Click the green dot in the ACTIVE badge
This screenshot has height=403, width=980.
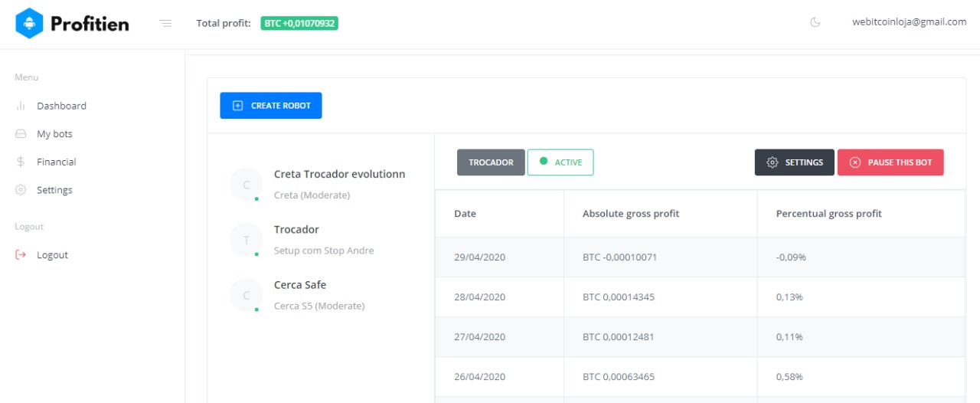coord(544,161)
